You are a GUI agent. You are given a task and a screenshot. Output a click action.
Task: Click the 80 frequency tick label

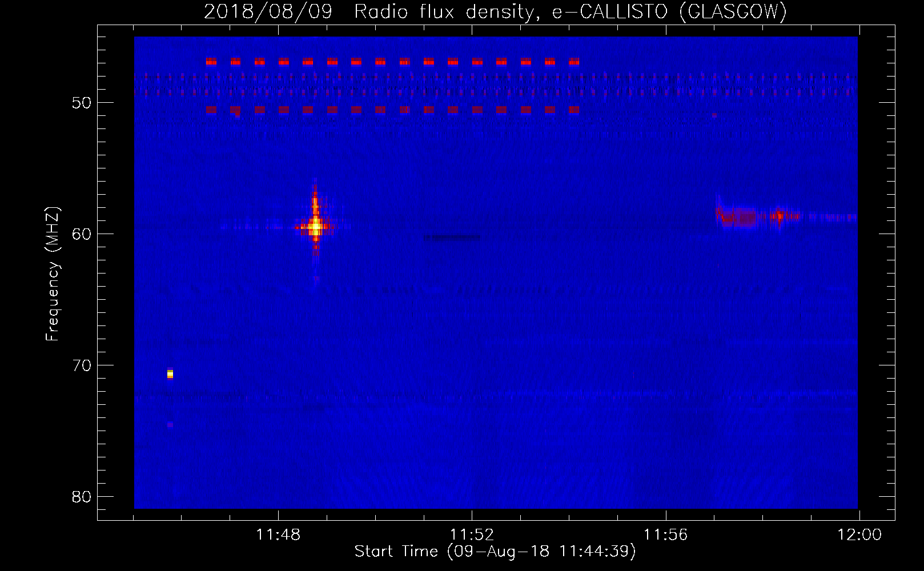pos(82,497)
